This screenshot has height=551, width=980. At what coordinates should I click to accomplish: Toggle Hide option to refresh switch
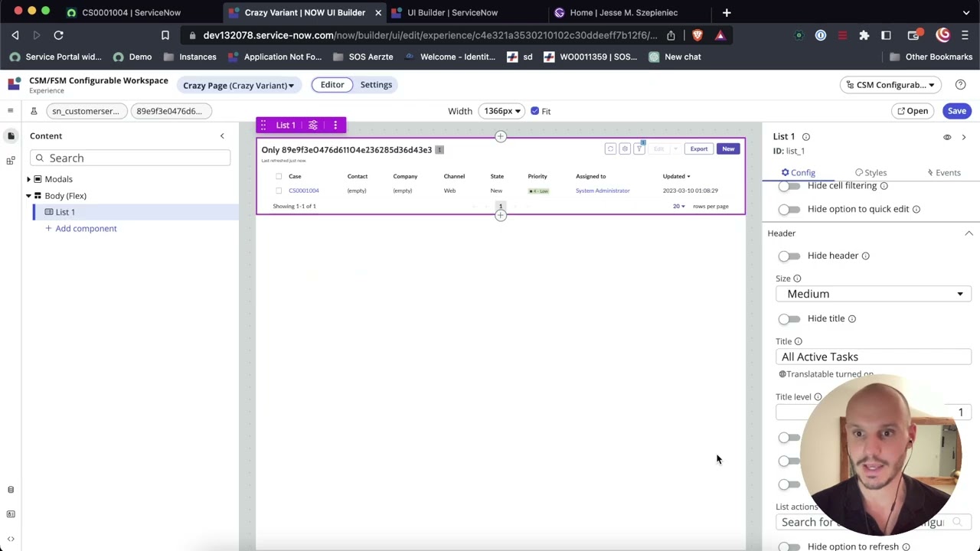[x=789, y=546]
